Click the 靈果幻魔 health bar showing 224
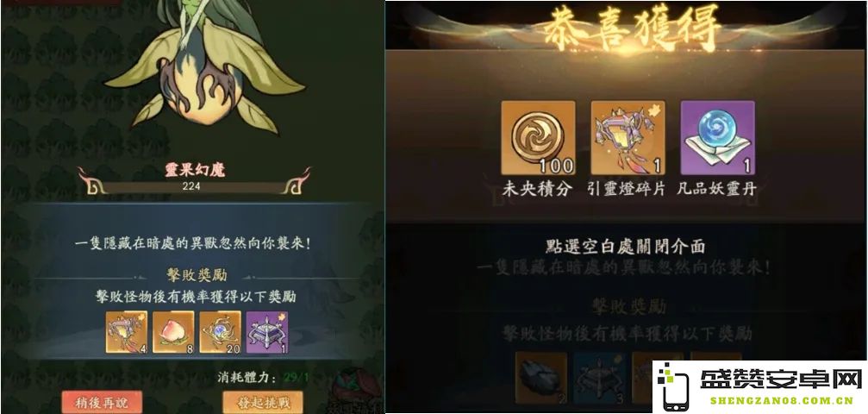 click(x=191, y=187)
